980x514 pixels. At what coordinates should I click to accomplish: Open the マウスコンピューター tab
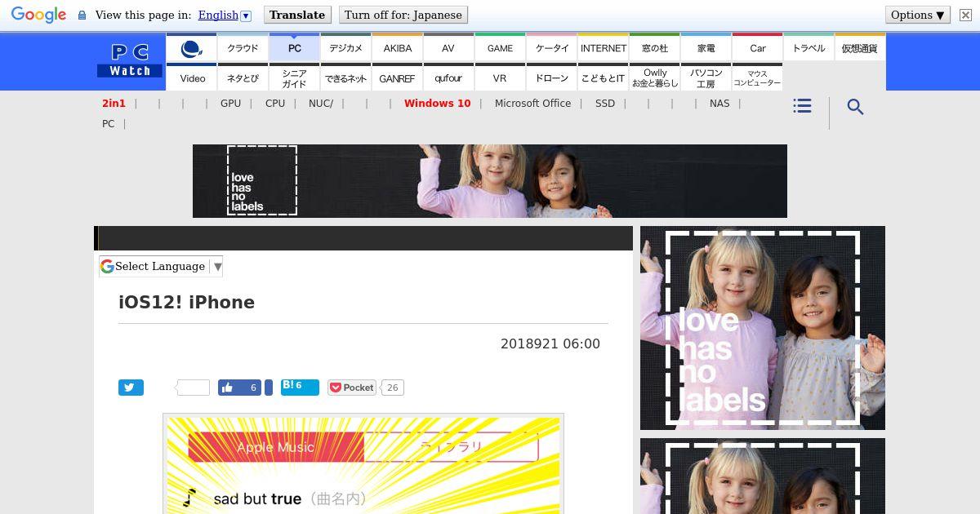(x=758, y=78)
